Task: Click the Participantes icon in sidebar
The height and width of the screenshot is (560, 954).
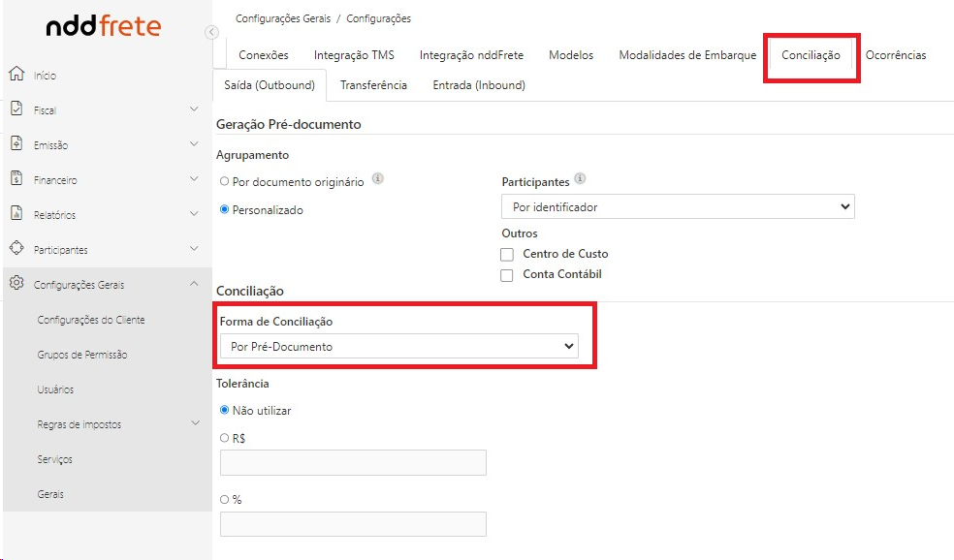Action: point(16,249)
